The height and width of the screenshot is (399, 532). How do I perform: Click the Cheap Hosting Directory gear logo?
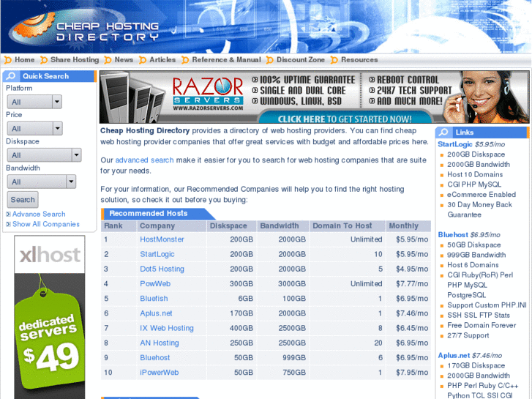(34, 26)
